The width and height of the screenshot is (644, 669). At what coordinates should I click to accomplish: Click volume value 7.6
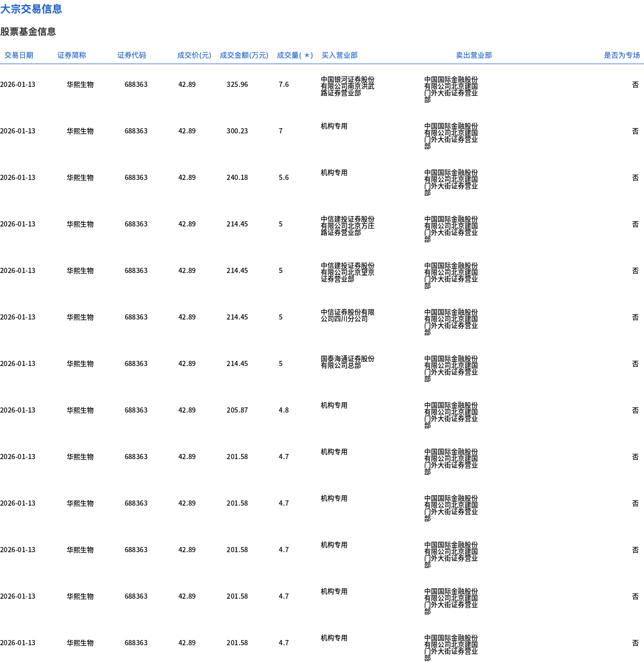coord(283,85)
